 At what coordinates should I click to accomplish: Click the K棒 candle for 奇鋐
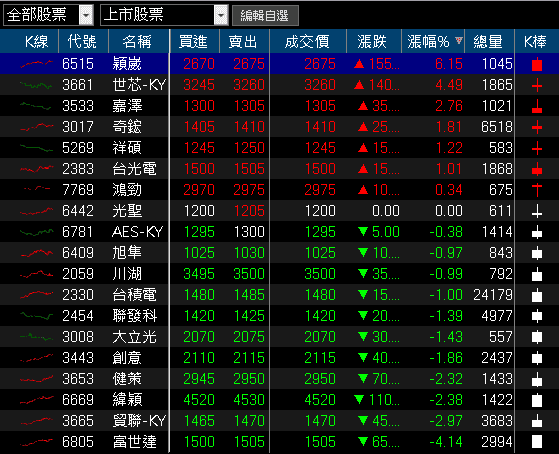(x=537, y=127)
